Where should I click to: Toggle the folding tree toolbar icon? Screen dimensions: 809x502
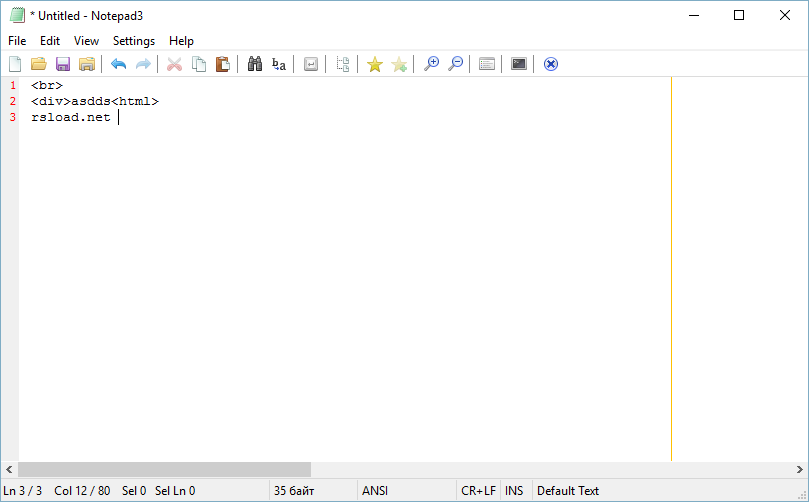(x=343, y=64)
